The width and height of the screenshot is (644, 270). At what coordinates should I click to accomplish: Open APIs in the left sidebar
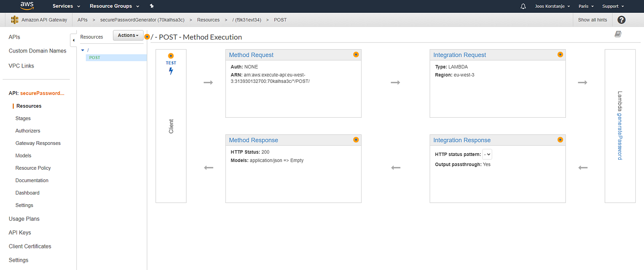point(14,37)
